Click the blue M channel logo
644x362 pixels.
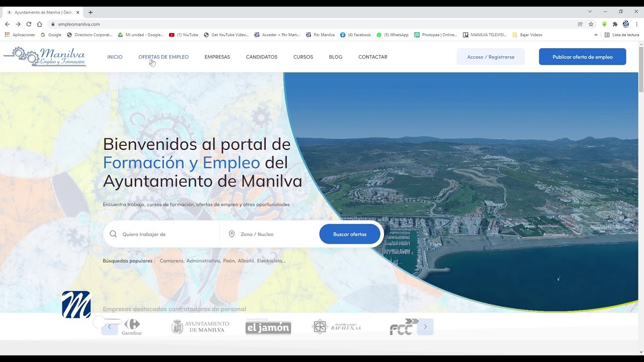tap(76, 305)
